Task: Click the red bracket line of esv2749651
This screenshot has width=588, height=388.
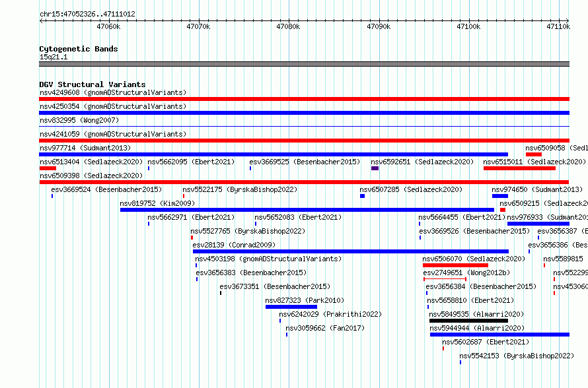Action: [445, 279]
